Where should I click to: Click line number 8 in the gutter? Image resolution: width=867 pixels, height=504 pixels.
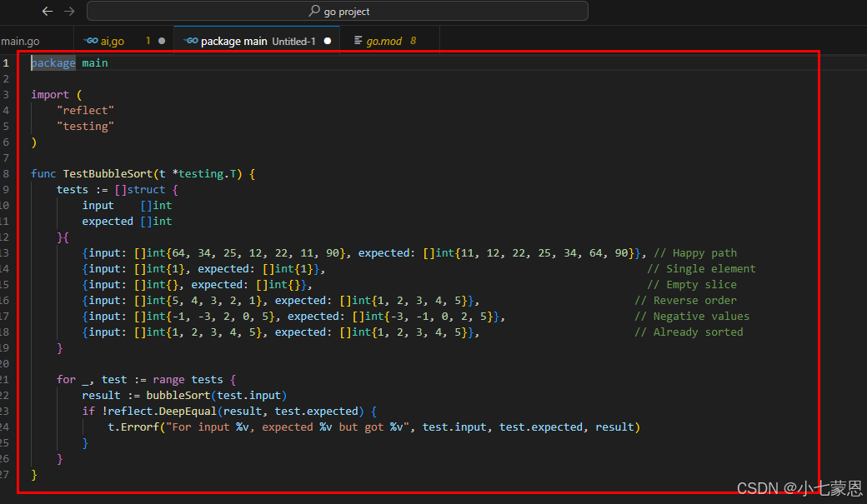[5, 174]
